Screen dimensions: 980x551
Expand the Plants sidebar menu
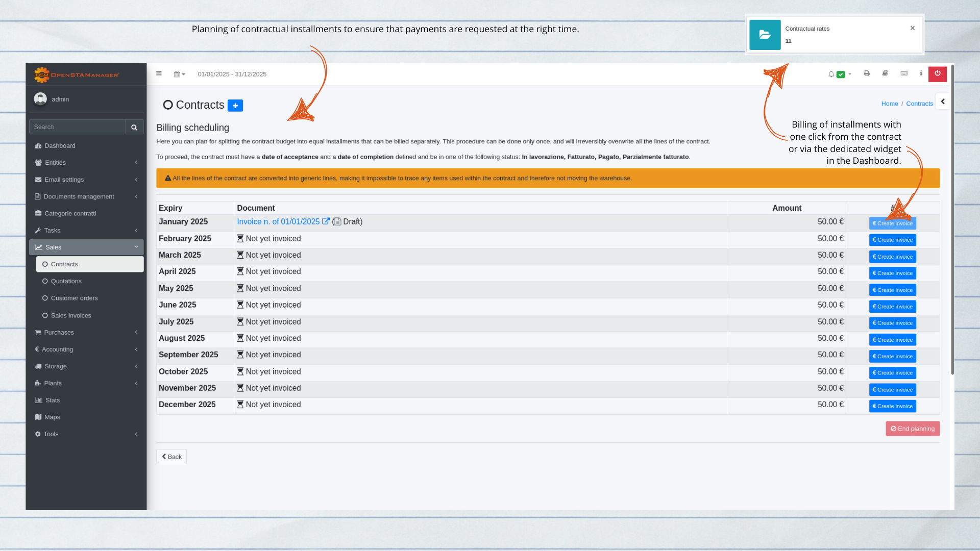[x=86, y=383]
